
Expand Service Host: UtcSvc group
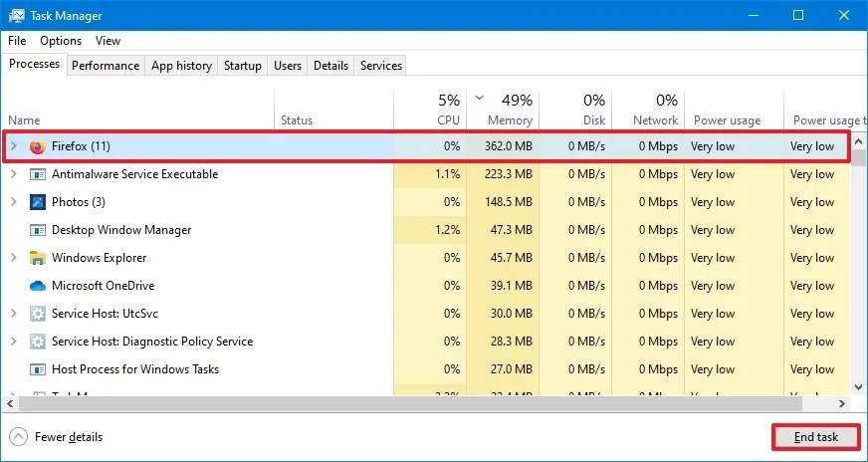[x=14, y=313]
